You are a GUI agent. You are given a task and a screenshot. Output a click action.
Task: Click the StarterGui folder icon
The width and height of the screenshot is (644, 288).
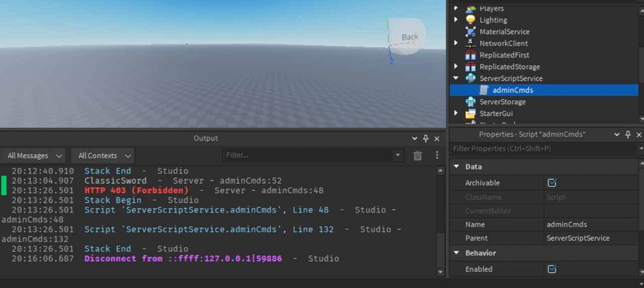tap(470, 114)
